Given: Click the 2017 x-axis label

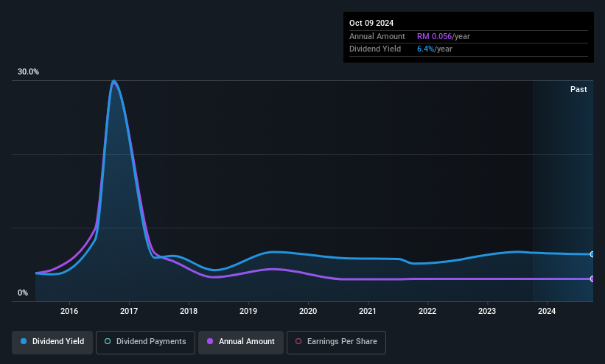Looking at the screenshot, I should click(x=129, y=311).
